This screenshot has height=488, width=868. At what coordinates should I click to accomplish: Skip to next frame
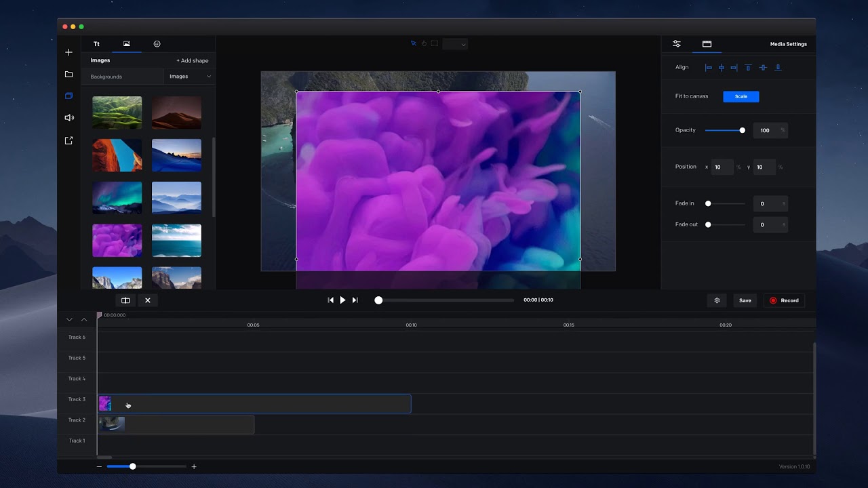click(x=355, y=300)
